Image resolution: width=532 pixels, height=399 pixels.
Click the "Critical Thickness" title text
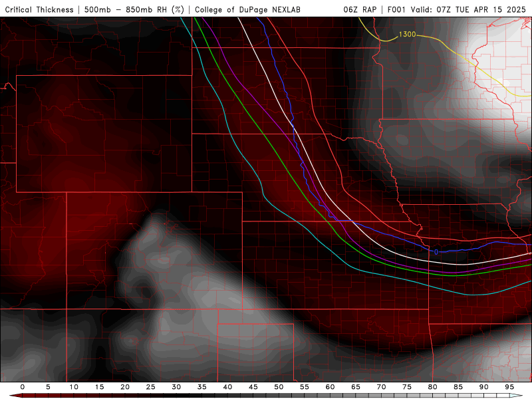39,9
